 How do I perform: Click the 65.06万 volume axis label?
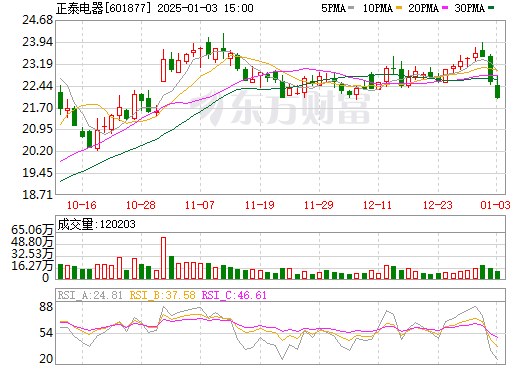pyautogui.click(x=32, y=230)
